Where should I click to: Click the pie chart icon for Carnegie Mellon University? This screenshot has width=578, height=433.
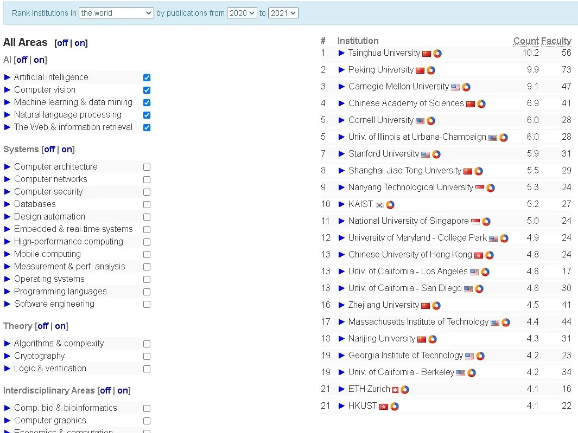[466, 87]
